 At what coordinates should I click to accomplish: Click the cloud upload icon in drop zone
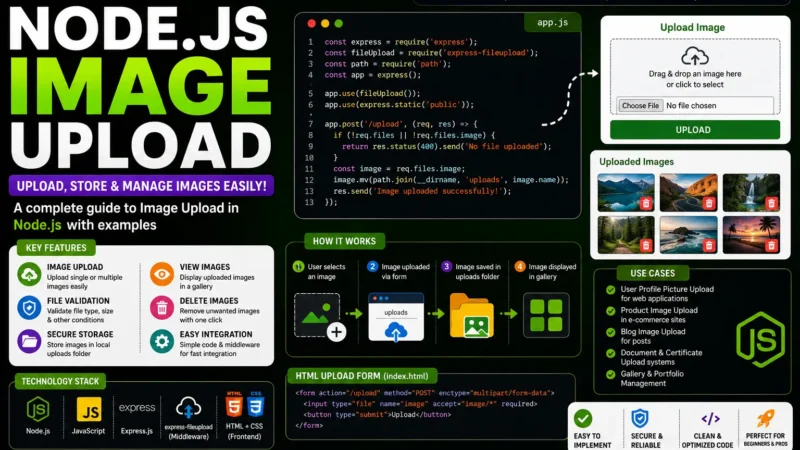pyautogui.click(x=694, y=56)
